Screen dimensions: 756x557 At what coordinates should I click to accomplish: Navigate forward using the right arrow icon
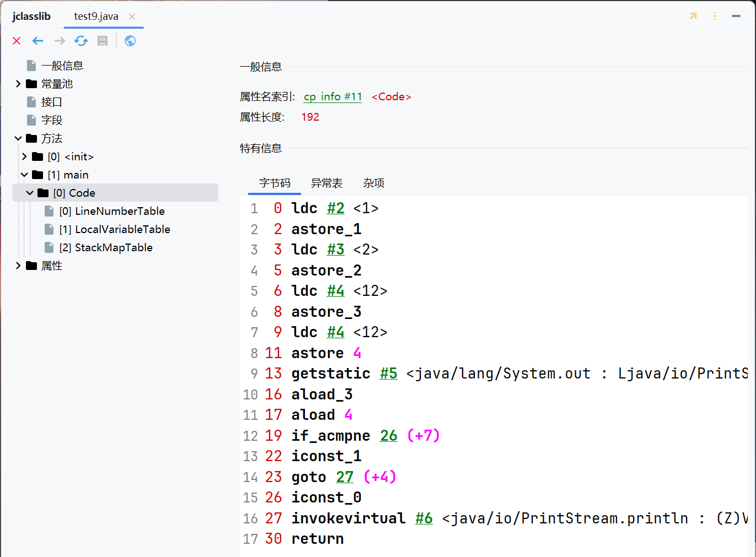[59, 41]
